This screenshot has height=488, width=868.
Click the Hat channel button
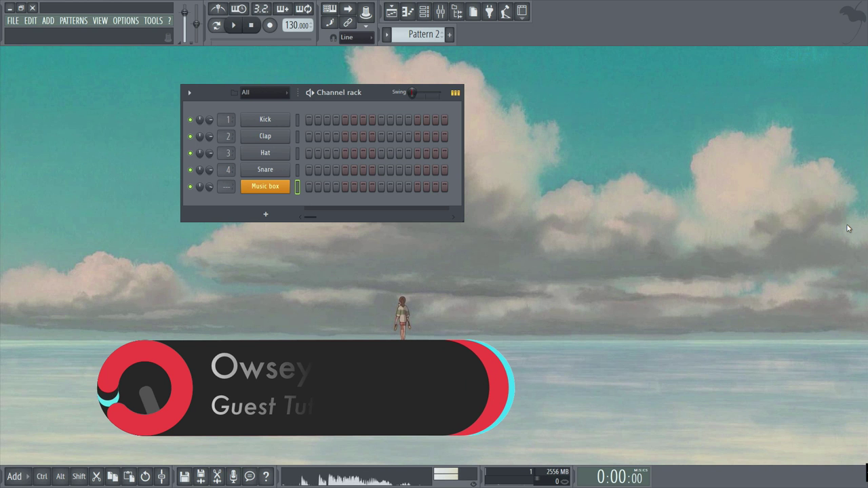[265, 153]
